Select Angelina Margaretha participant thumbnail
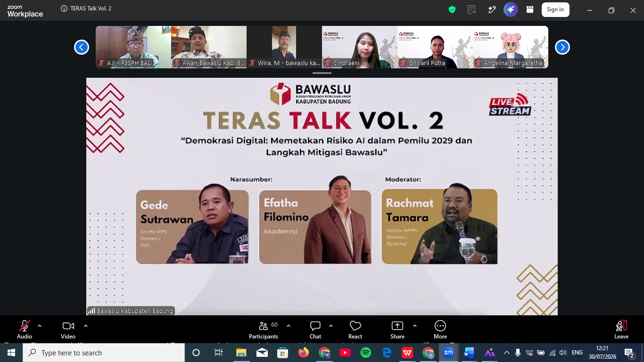Image resolution: width=644 pixels, height=362 pixels. click(x=511, y=47)
